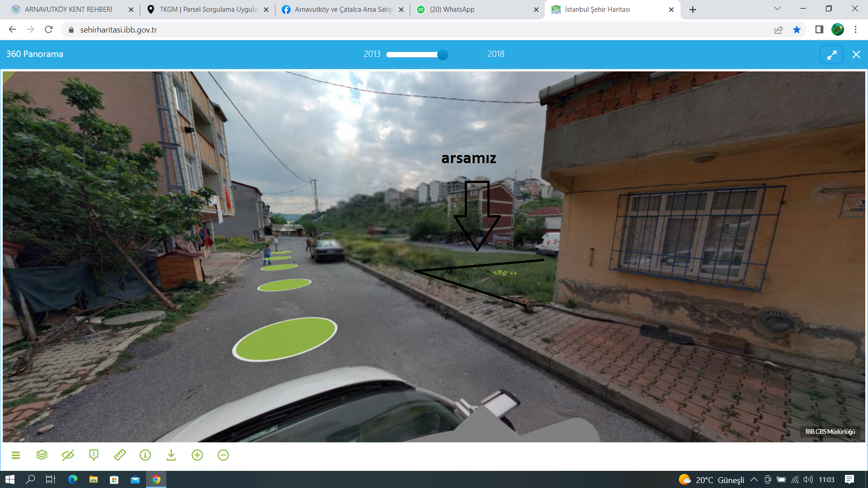The image size is (868, 488).
Task: Toggle the bookmark star for this page
Action: pos(797,30)
